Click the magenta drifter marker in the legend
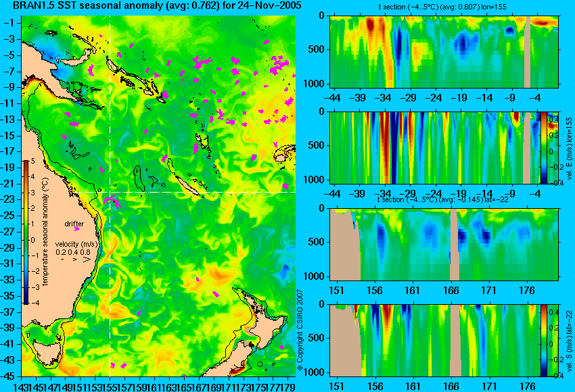Image resolution: width=575 pixels, height=392 pixels. tap(76, 229)
